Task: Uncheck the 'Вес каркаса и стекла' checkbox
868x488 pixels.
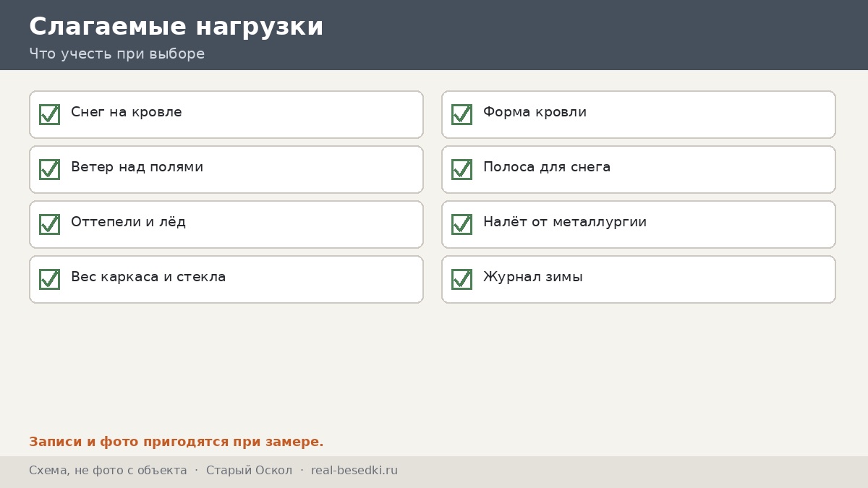Action: point(49,279)
